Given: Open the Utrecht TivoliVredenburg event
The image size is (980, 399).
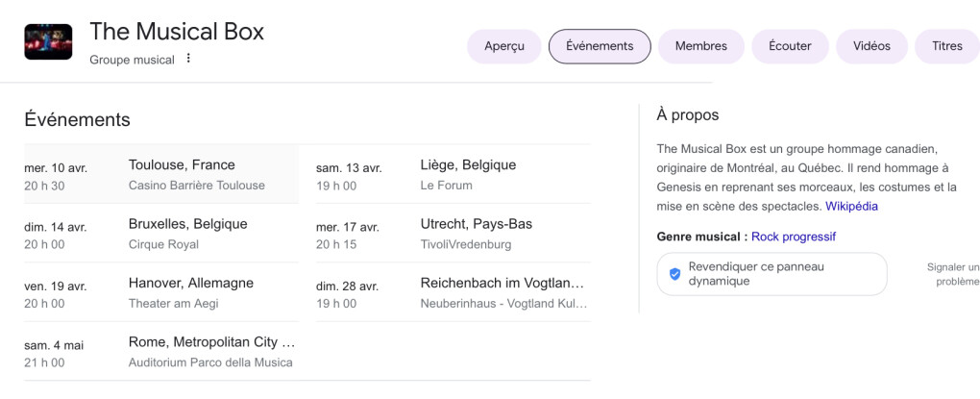Looking at the screenshot, I should coord(453,234).
